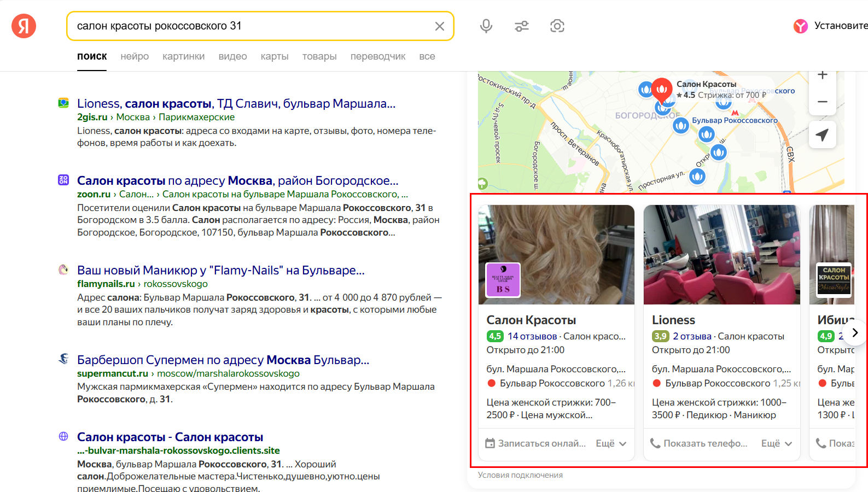Start voice search with the microphone icon
Screen dimensions: 868x492
[x=486, y=26]
